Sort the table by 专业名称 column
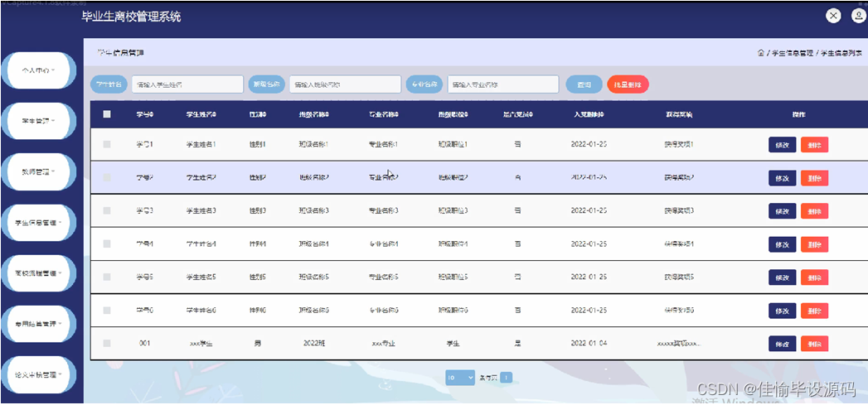Screen dimensions: 868x405 coord(384,114)
